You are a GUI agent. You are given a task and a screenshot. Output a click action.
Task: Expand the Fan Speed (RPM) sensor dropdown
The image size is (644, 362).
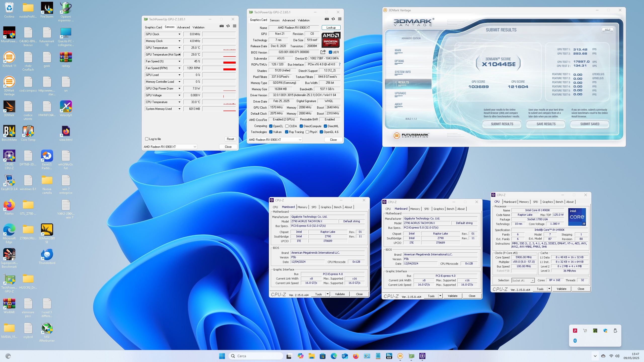click(179, 68)
